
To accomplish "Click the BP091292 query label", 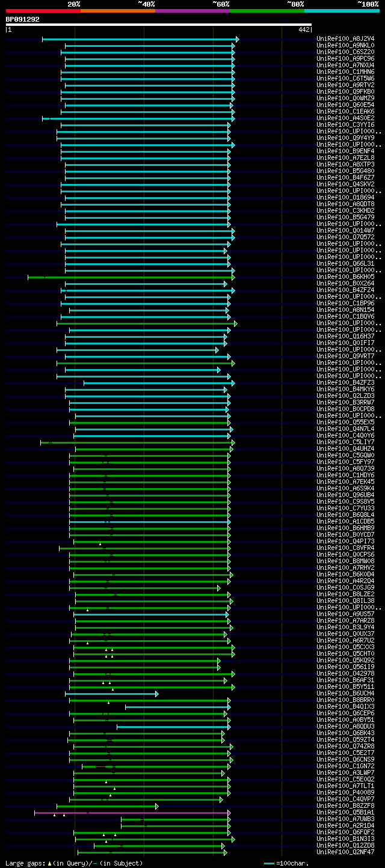I will tap(23, 19).
